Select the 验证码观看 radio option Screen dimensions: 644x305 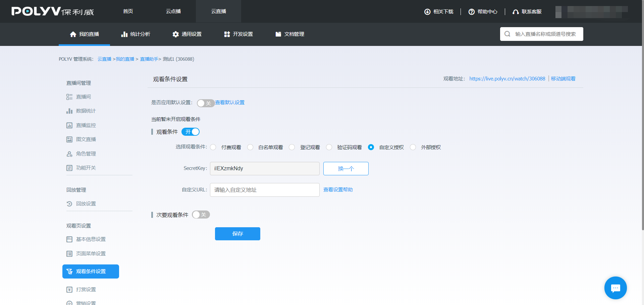329,147
